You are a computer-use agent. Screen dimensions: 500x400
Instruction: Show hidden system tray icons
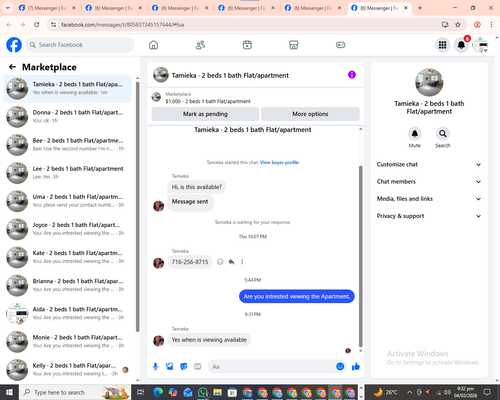click(x=410, y=392)
